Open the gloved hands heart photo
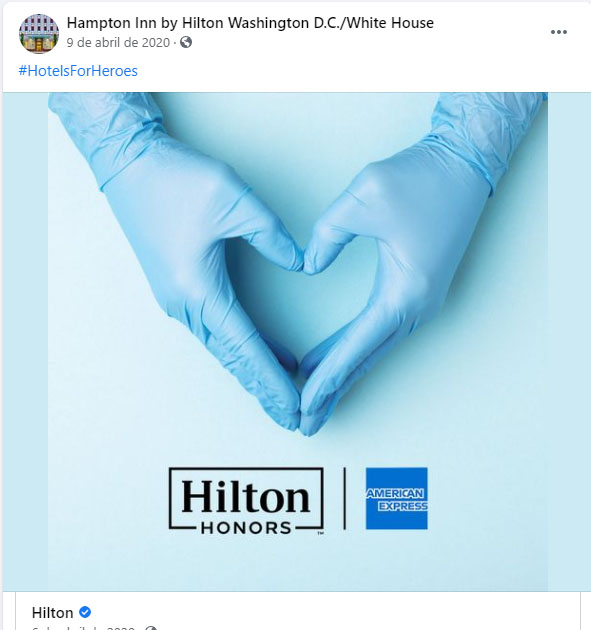This screenshot has width=591, height=630. tap(298, 342)
